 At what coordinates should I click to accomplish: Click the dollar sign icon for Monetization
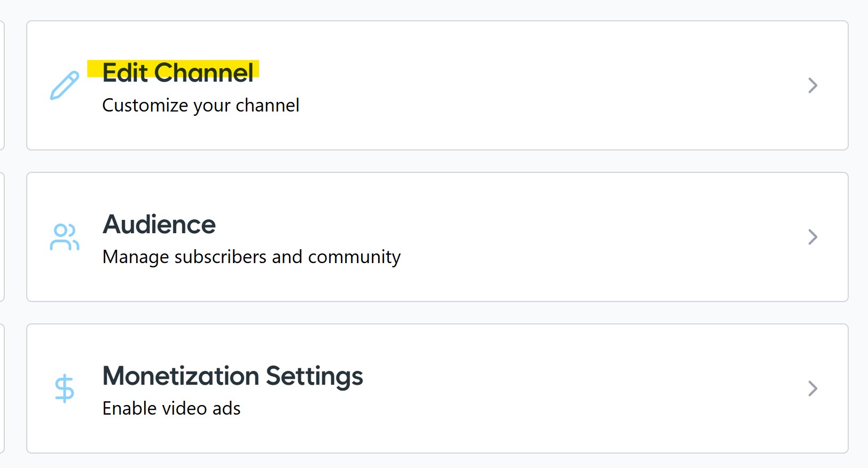click(65, 388)
